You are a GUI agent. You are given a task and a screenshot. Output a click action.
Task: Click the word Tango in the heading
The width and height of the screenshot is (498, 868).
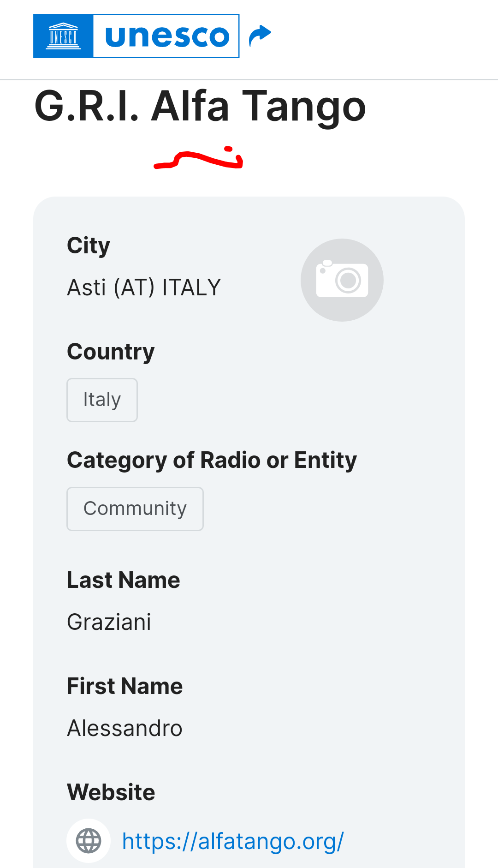click(304, 108)
